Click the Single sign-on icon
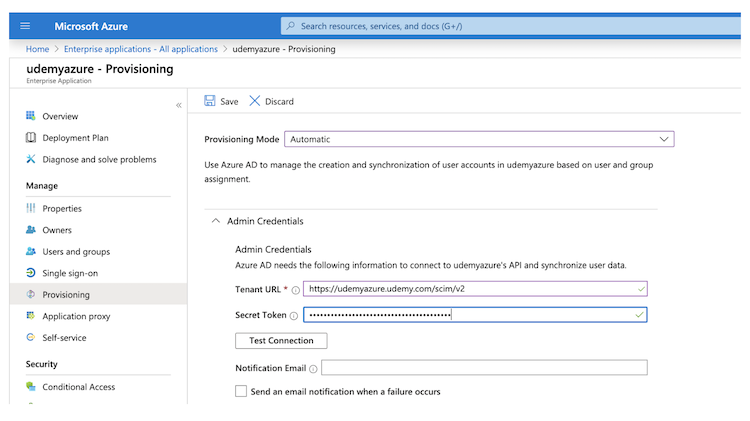Screen dimensions: 750x421 [31, 273]
